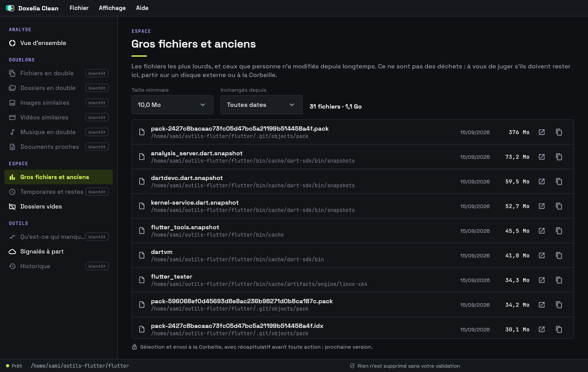Copy path of pack-2427c8bacaac…a4f.pack file
Viewport: 588px width, 372px height.
click(x=559, y=132)
